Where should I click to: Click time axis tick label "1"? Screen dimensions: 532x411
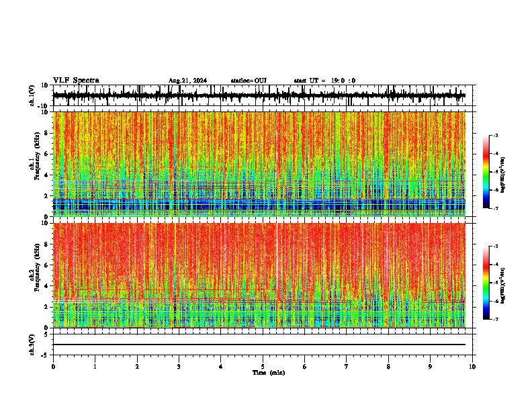tap(95, 367)
